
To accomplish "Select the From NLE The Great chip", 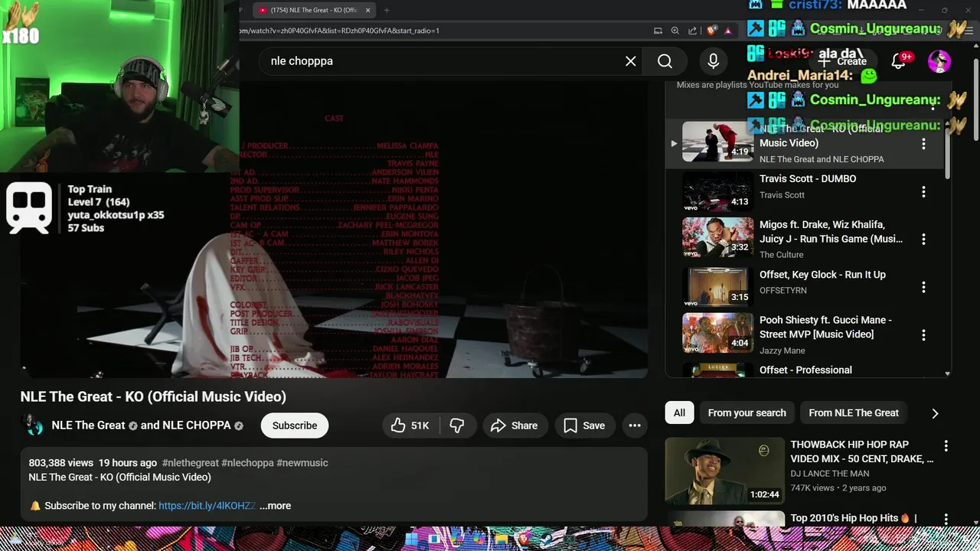I will pyautogui.click(x=854, y=412).
